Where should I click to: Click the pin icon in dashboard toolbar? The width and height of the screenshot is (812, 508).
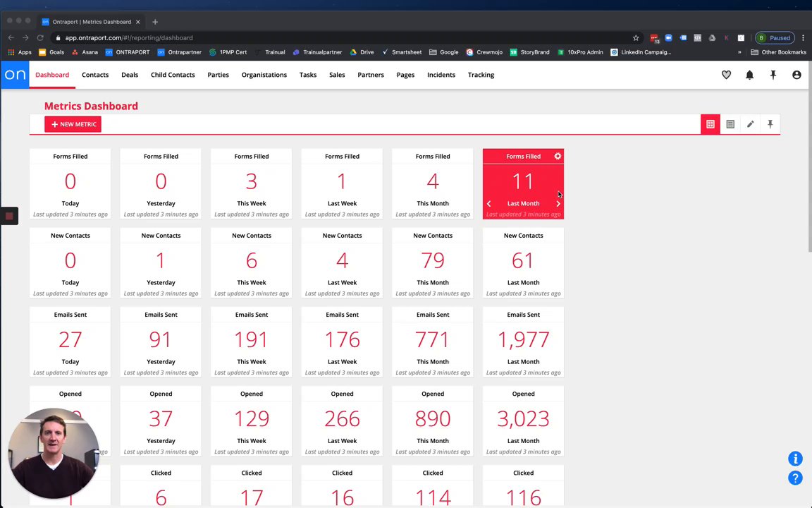(770, 124)
